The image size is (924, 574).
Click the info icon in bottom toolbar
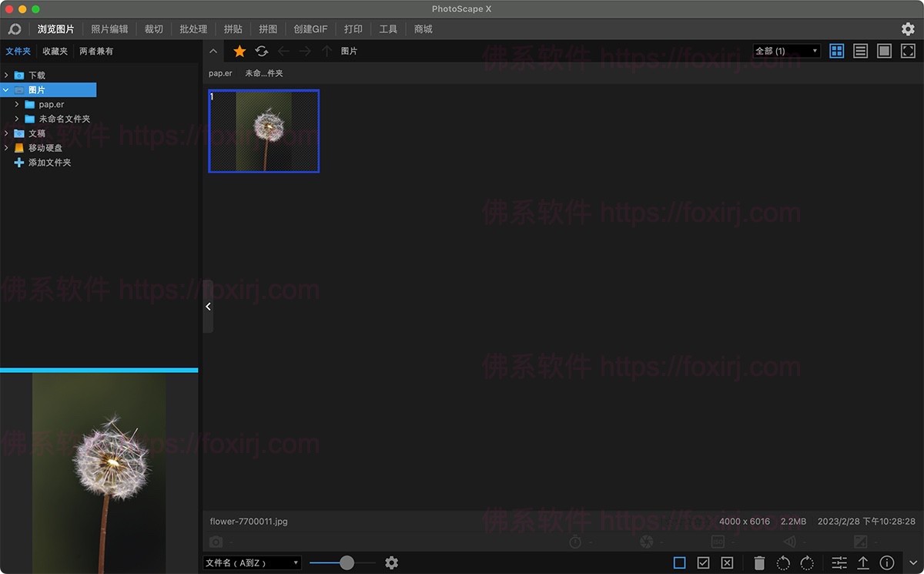[x=886, y=562]
